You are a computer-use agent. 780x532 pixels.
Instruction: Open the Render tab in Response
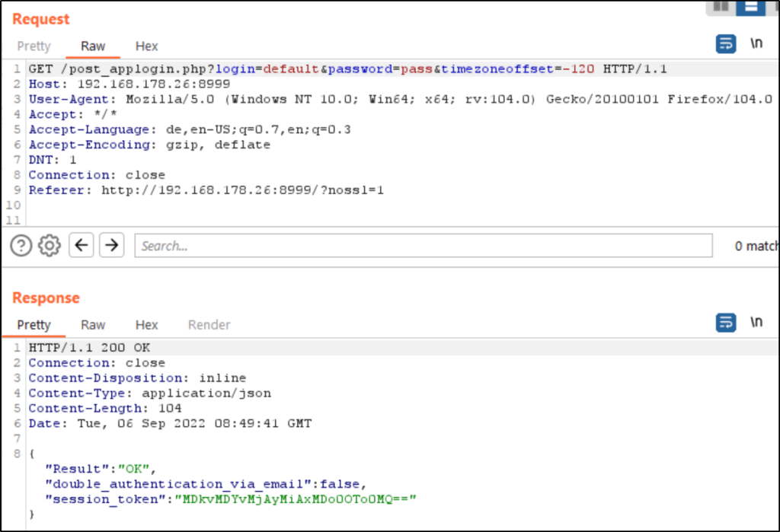[x=209, y=325]
